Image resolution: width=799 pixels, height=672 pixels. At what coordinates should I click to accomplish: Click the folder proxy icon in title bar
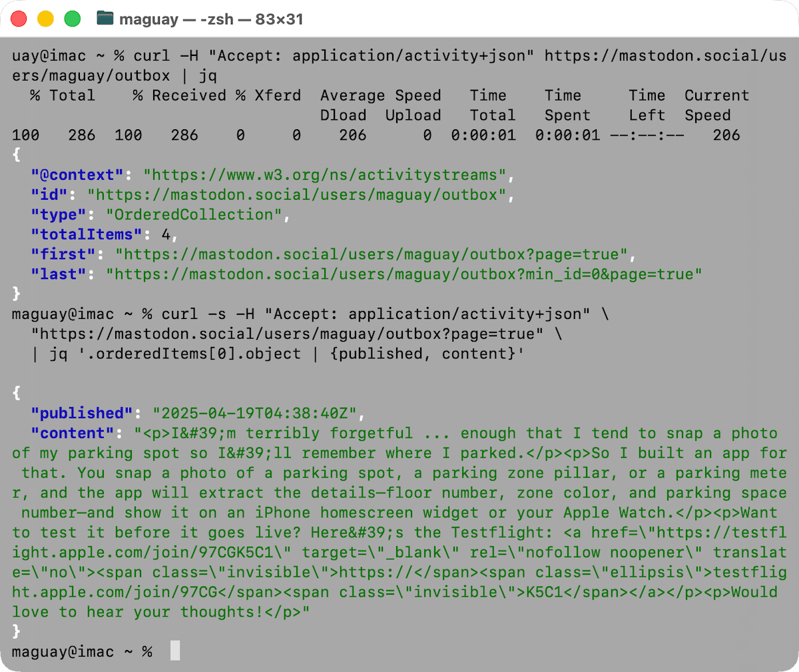pos(105,19)
